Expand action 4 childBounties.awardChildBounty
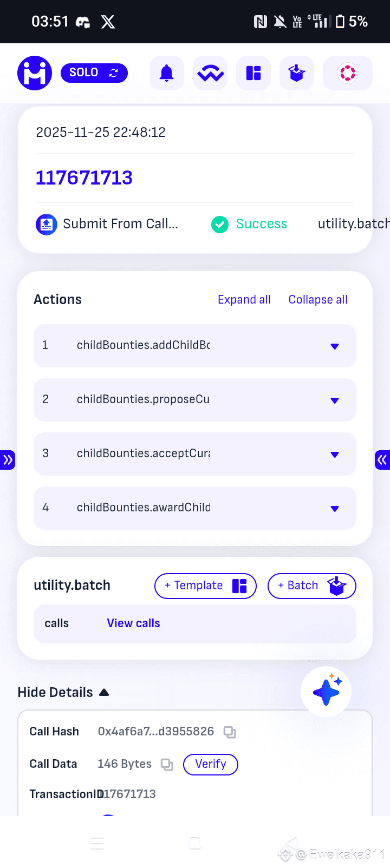This screenshot has height=868, width=390. (335, 509)
